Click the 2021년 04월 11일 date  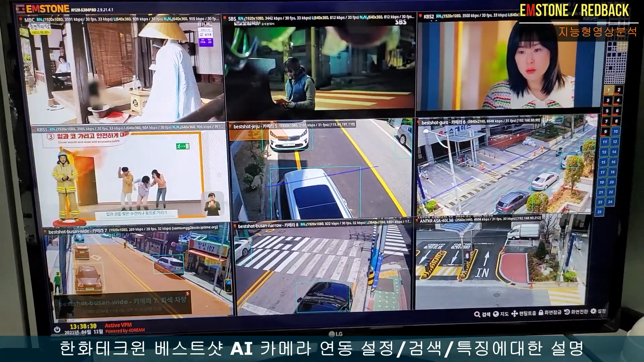coord(84,332)
